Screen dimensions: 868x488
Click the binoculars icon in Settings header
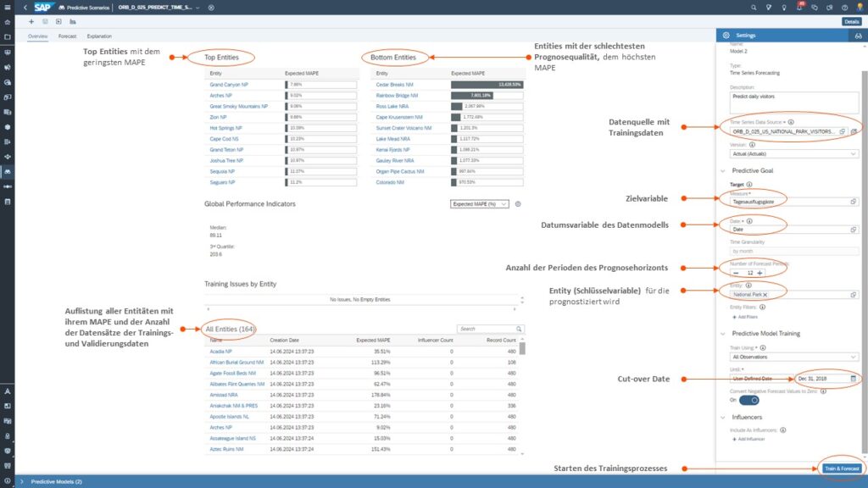[x=857, y=36]
